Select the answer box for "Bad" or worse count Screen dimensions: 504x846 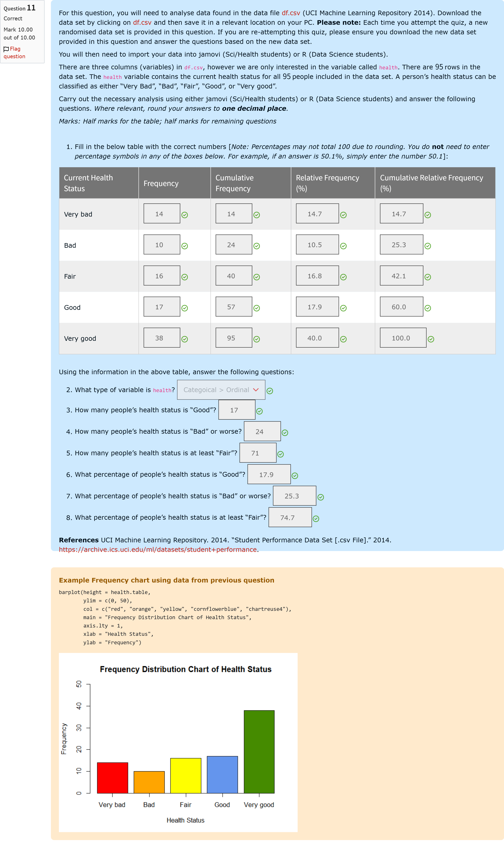(262, 431)
